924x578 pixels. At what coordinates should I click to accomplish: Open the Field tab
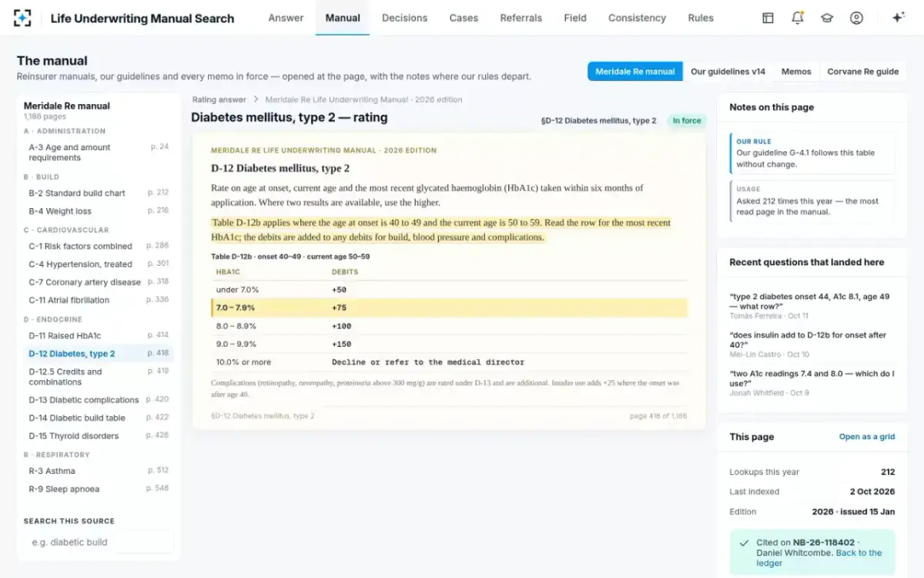click(x=575, y=18)
